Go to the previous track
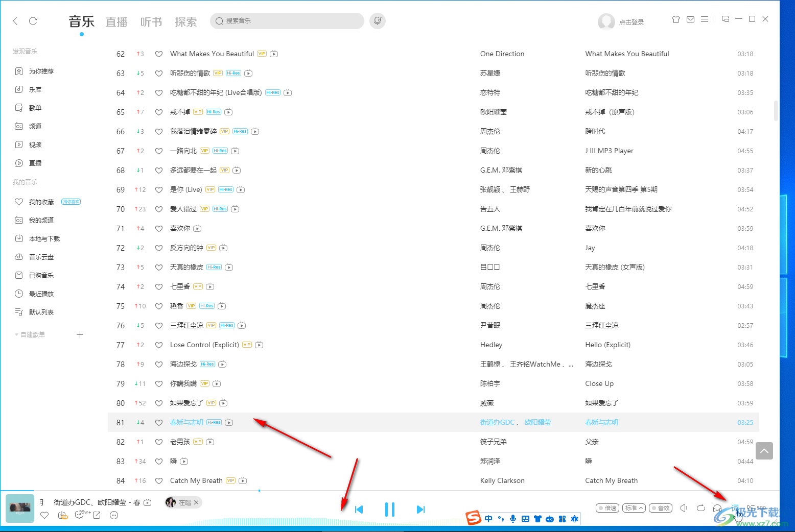Screen dimensions: 795x532 coord(359,510)
